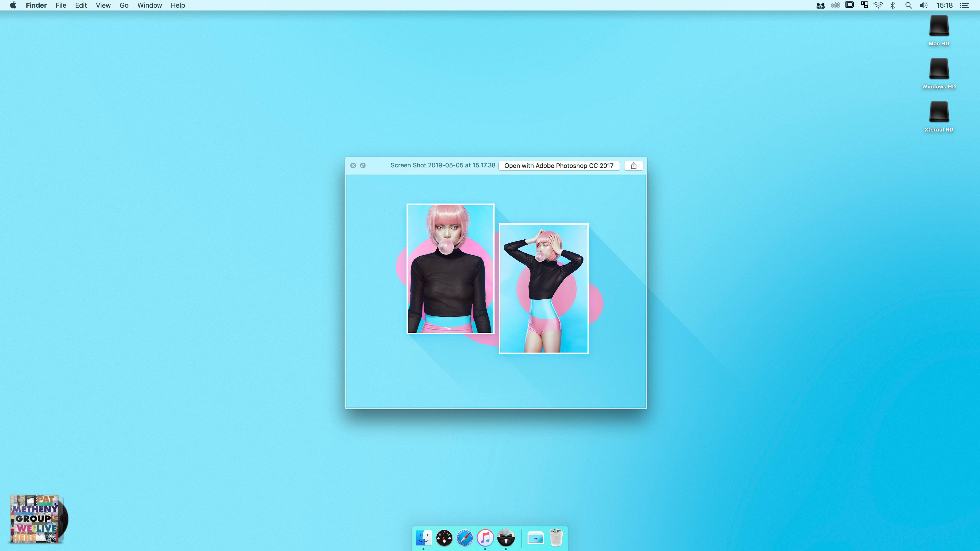The image size is (980, 551).
Task: Open Spotlight search magnifier in menu bar
Action: point(908,5)
